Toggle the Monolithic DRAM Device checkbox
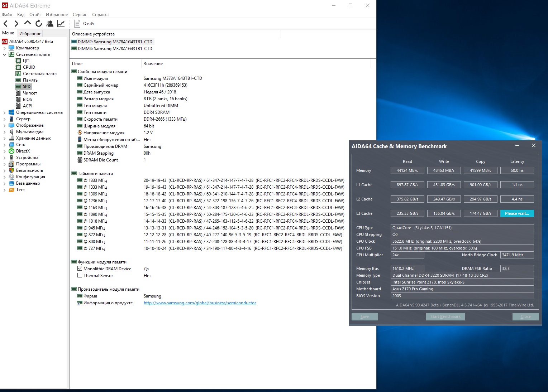 80,269
